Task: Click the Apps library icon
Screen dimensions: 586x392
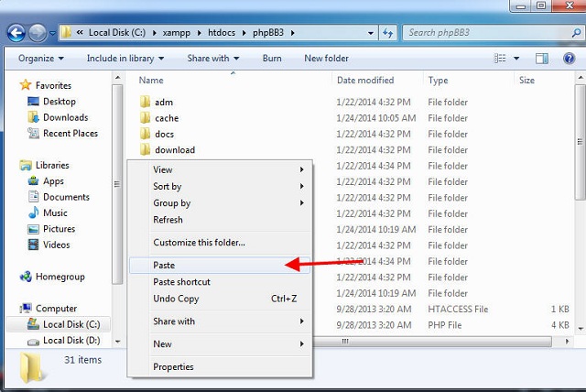Action: tap(33, 180)
